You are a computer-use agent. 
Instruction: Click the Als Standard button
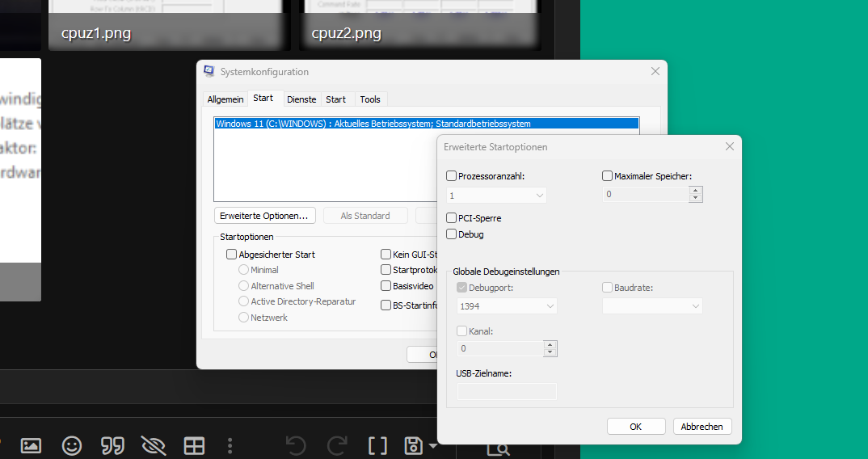365,216
